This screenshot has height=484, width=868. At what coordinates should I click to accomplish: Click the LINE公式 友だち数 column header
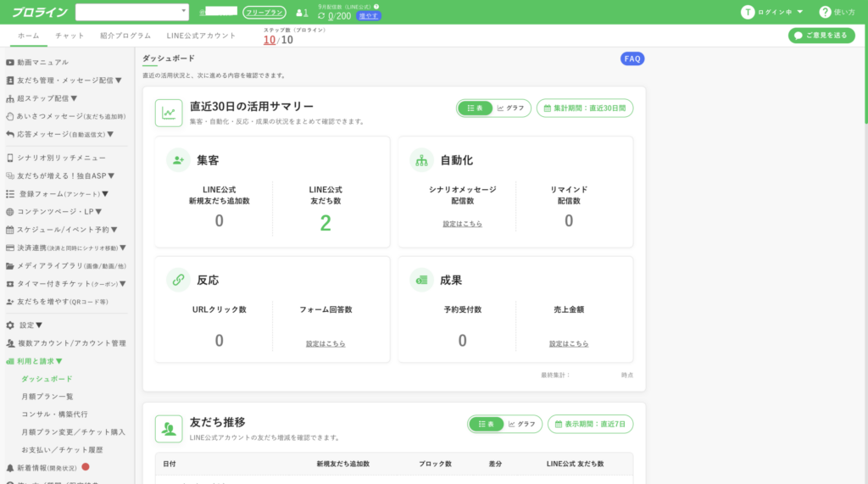576,464
